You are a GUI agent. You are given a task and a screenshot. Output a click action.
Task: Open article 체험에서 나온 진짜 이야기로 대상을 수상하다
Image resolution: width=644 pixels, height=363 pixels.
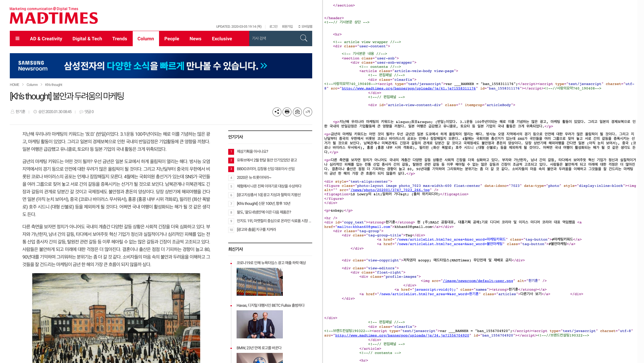[269, 186]
